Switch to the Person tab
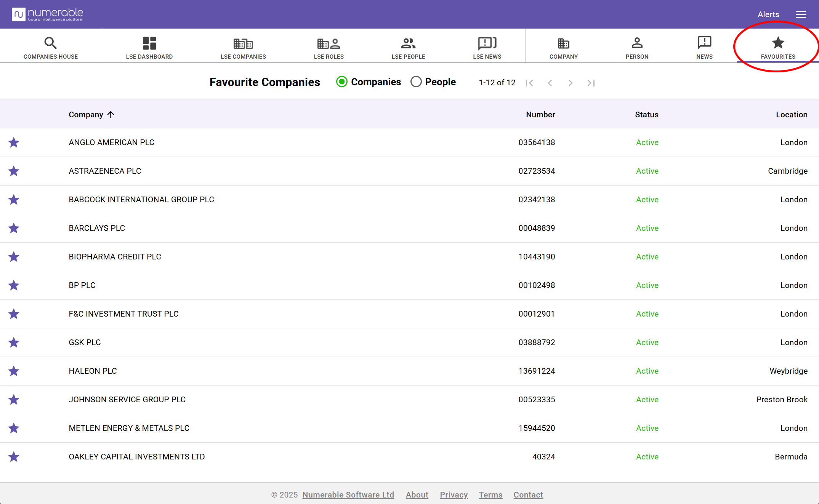 [636, 48]
